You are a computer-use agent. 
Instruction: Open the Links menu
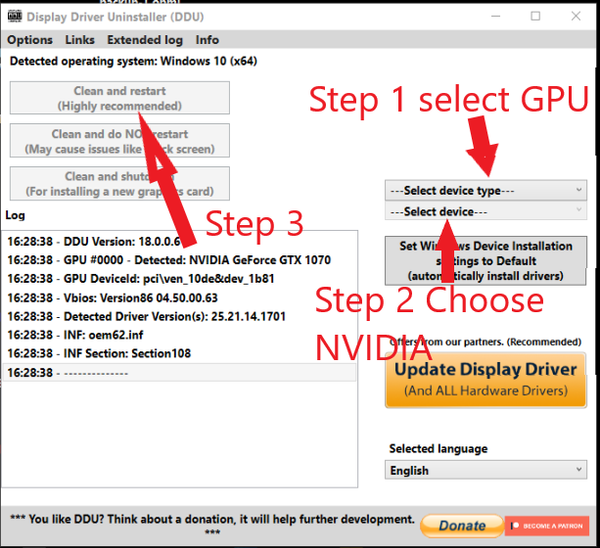pyautogui.click(x=80, y=40)
